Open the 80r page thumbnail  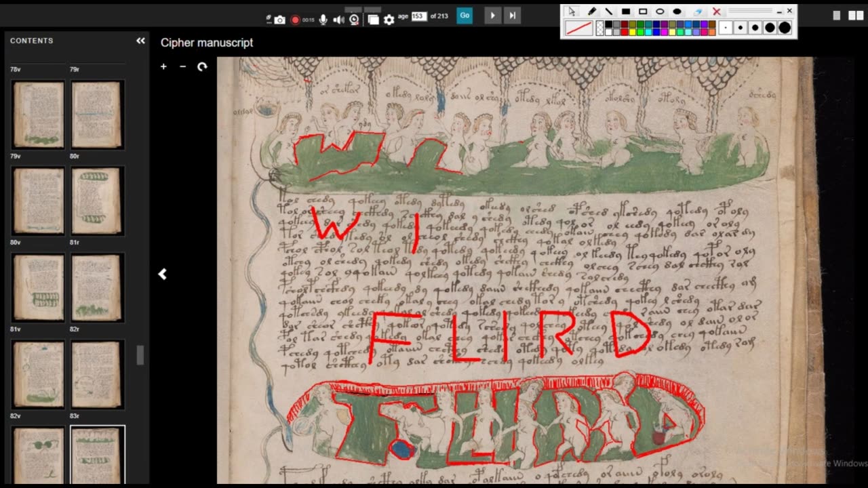tap(97, 115)
